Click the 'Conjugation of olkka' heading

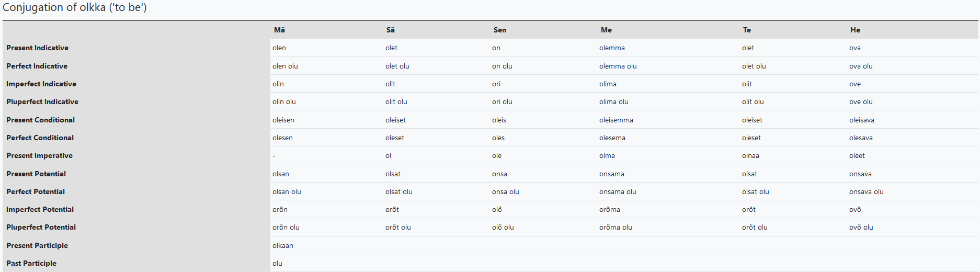click(x=75, y=8)
